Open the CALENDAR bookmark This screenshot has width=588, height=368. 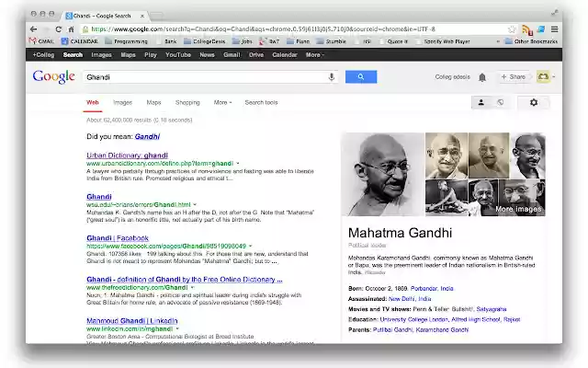80,41
